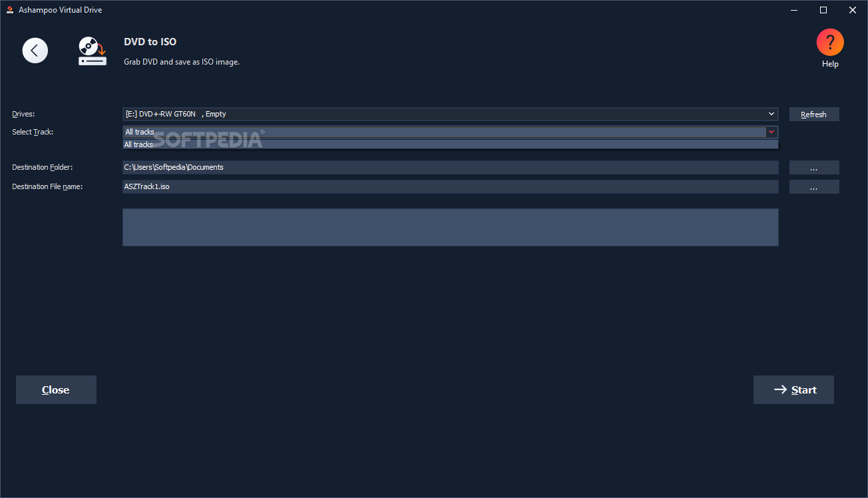Click the Destination Folder path field
Screen dimensions: 868x498
point(451,167)
